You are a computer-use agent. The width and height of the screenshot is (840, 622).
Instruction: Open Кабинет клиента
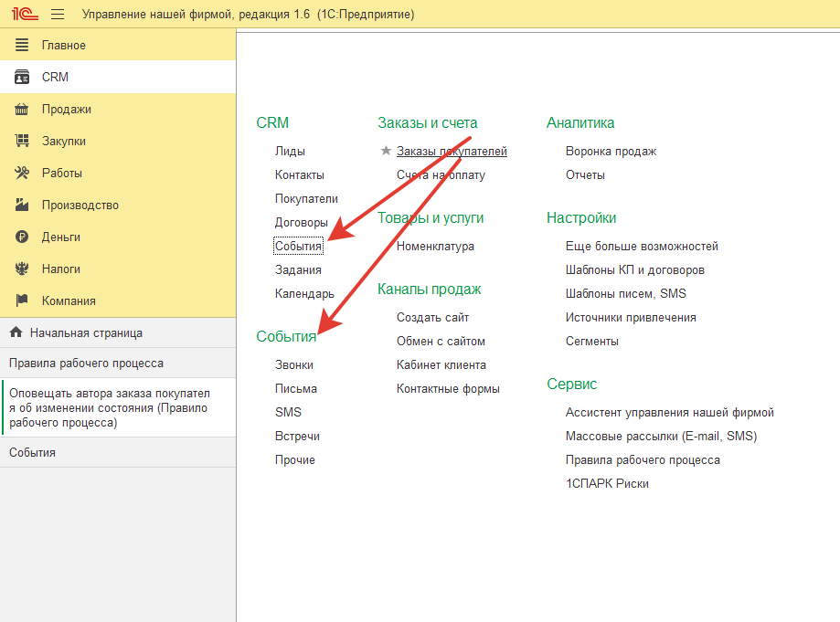[441, 364]
